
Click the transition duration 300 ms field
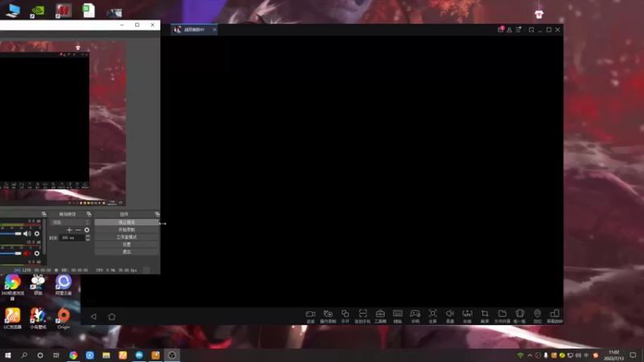coord(72,237)
